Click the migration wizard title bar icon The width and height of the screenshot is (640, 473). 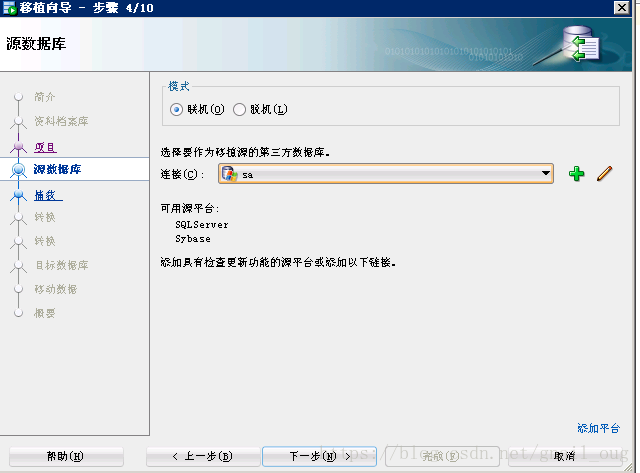point(10,8)
